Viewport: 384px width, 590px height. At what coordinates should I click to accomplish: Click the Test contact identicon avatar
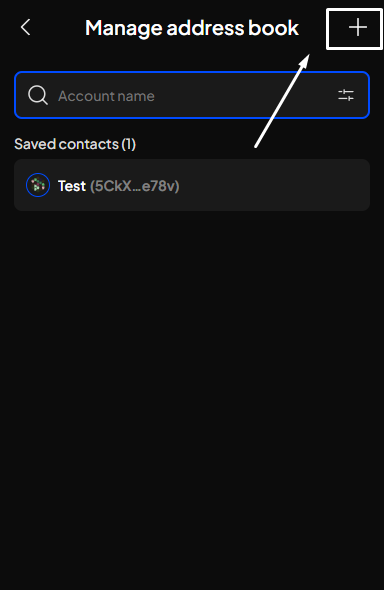pyautogui.click(x=38, y=185)
